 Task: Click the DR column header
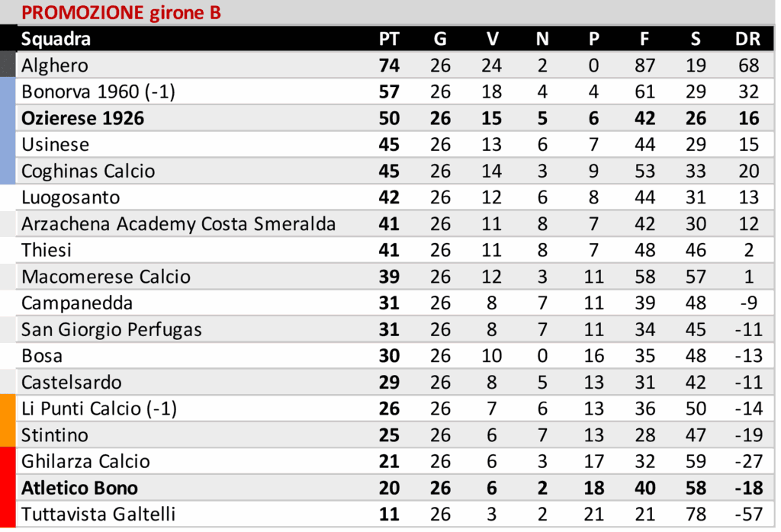pos(749,39)
